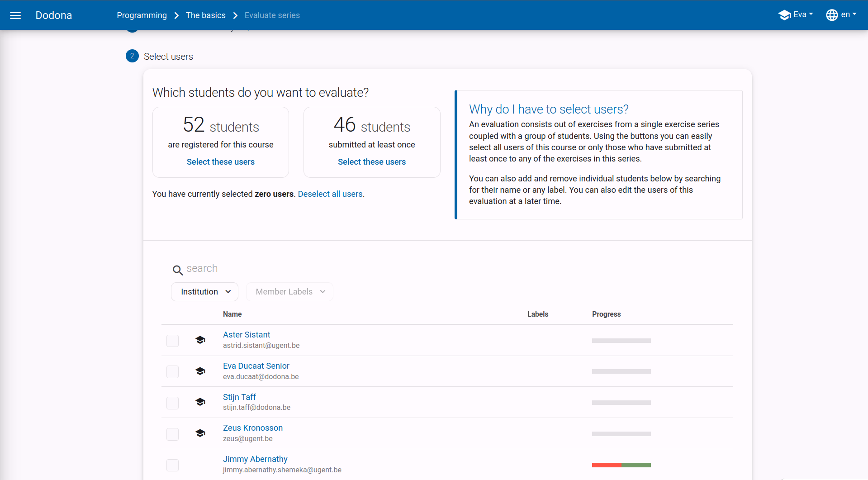Viewport: 868px width, 480px height.
Task: Open Aster Sistant profile link
Action: point(247,335)
